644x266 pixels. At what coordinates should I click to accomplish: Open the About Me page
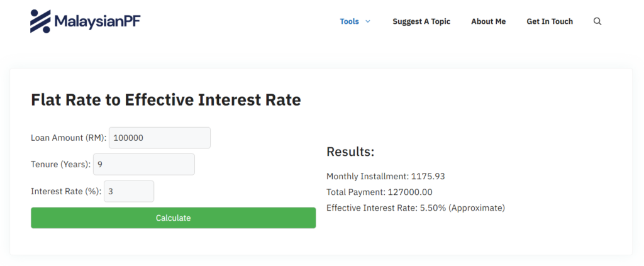(488, 21)
